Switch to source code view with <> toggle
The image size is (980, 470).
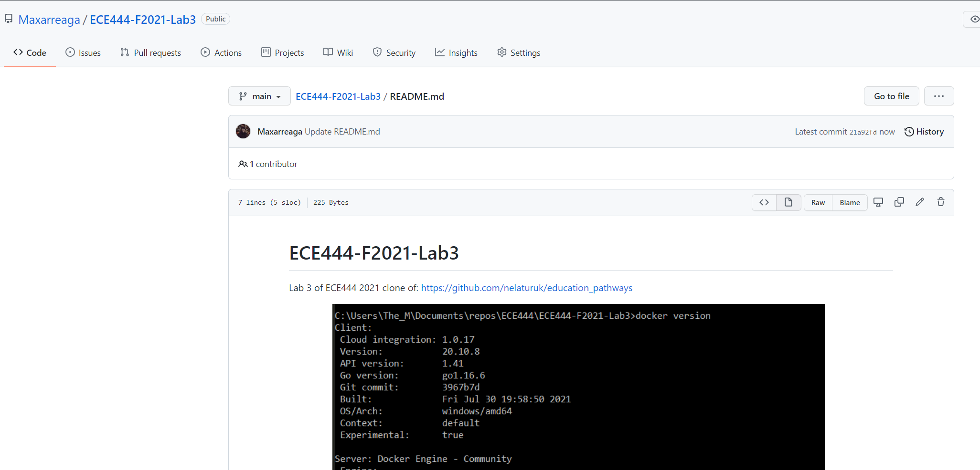point(764,202)
